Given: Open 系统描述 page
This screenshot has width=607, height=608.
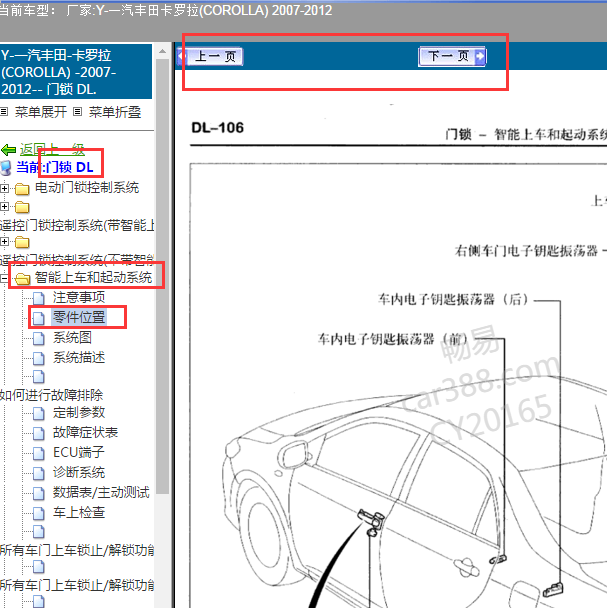Looking at the screenshot, I should [x=79, y=357].
